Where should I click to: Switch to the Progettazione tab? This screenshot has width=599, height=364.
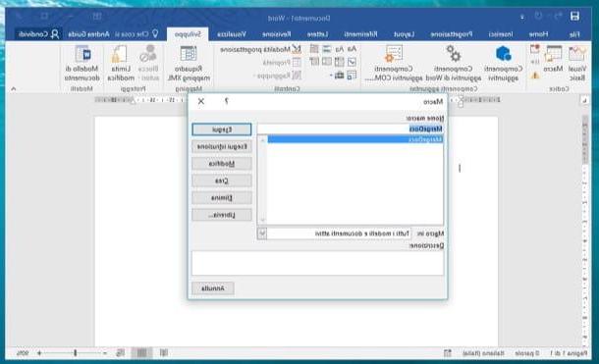[452, 34]
